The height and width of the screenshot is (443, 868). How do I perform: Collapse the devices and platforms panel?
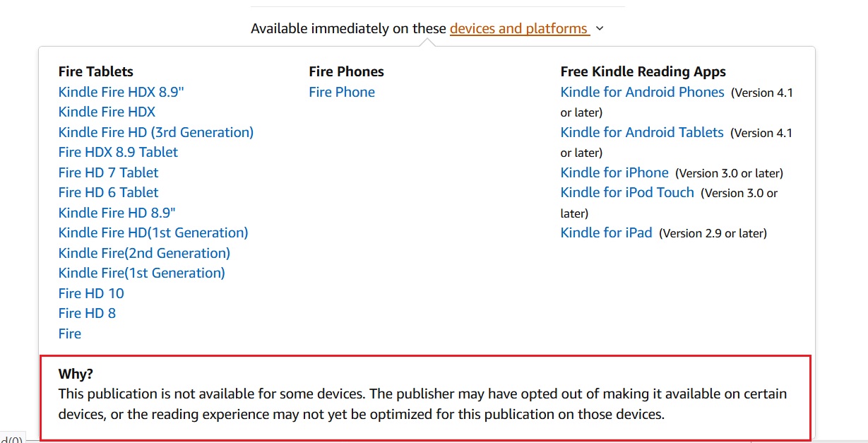(x=519, y=28)
